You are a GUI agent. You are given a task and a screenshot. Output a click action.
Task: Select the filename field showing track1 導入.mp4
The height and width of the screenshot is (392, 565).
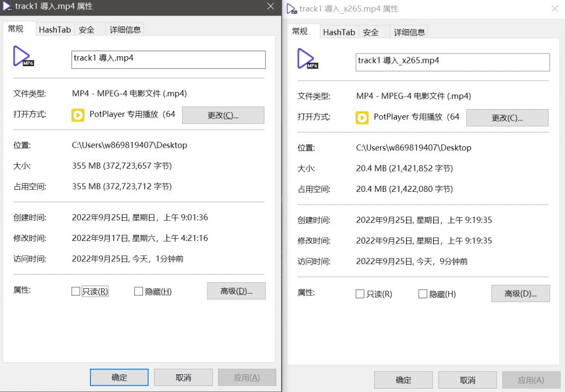168,59
